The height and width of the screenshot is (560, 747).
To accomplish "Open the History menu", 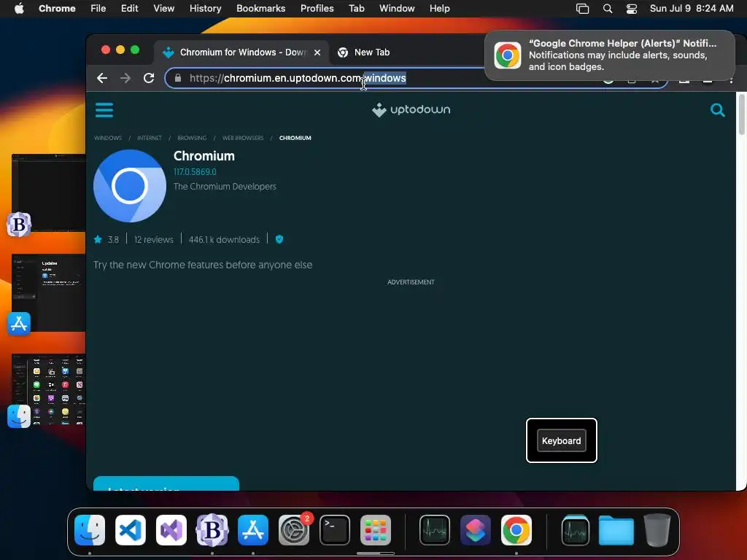I will [205, 9].
